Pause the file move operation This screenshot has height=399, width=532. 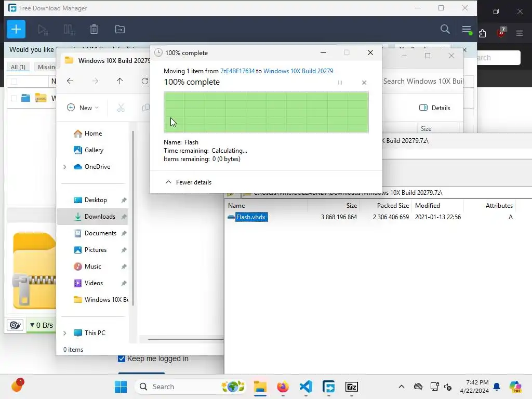click(x=340, y=83)
